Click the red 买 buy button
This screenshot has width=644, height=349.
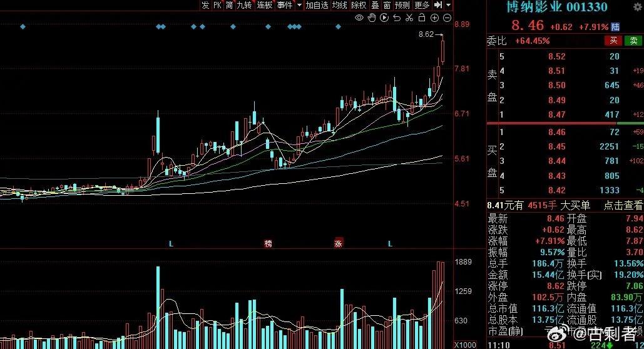click(x=613, y=40)
